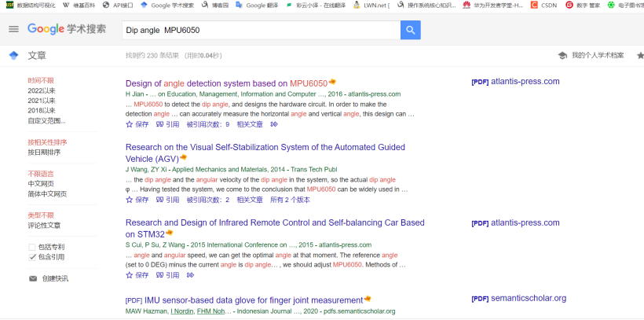Select 时间不限 time filter
The height and width of the screenshot is (320, 644).
[41, 81]
